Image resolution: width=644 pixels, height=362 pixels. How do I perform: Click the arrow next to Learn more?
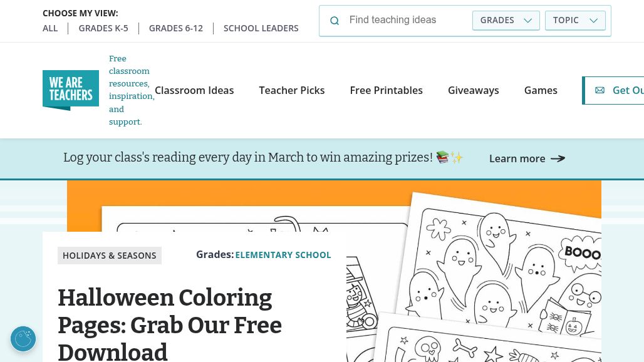click(x=558, y=158)
